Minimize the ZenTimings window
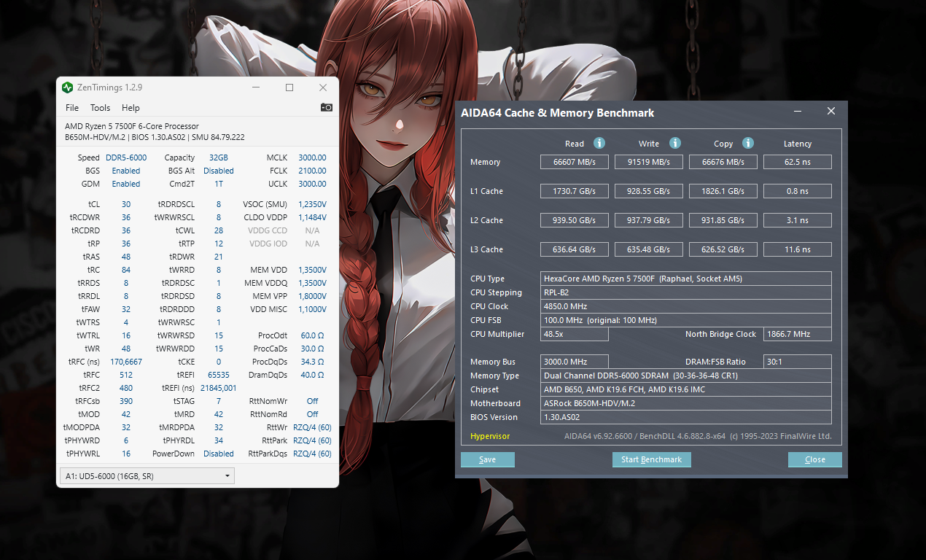This screenshot has width=926, height=560. coord(256,87)
